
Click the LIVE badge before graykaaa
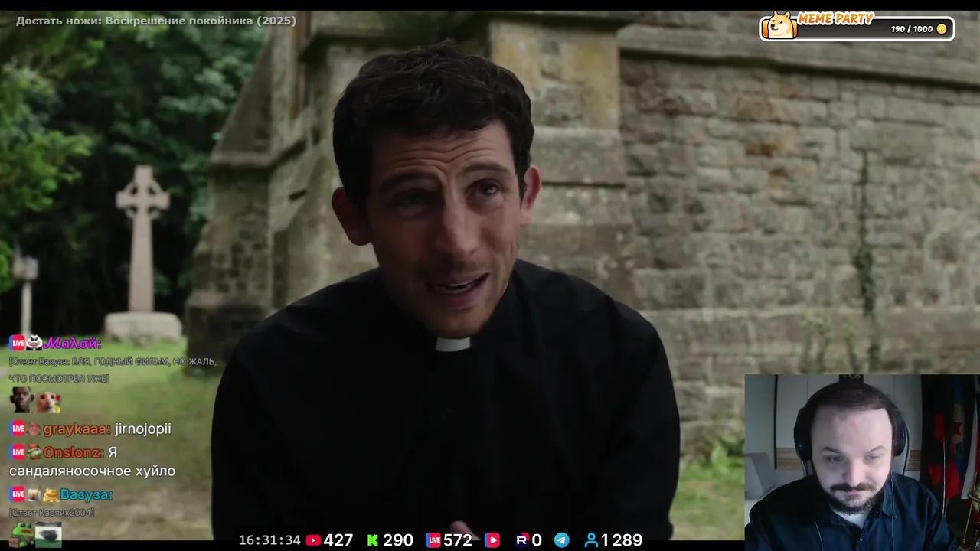[18, 429]
